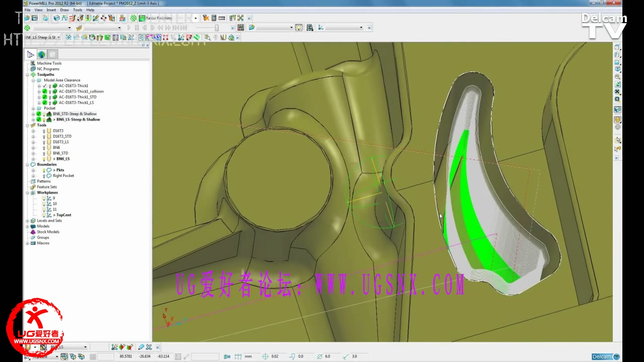
Task: Click the Rapid Move Heights icon
Action: (72, 18)
